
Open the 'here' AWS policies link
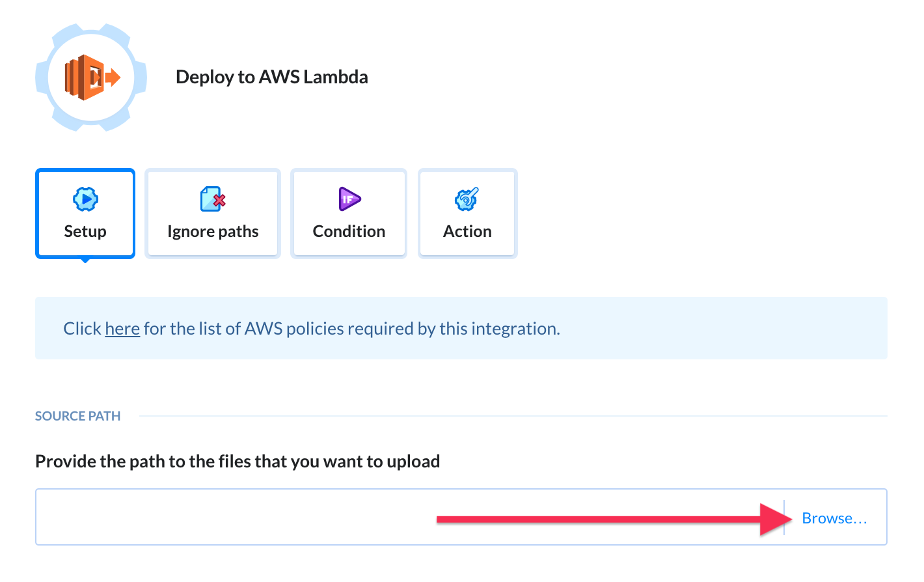(x=122, y=329)
